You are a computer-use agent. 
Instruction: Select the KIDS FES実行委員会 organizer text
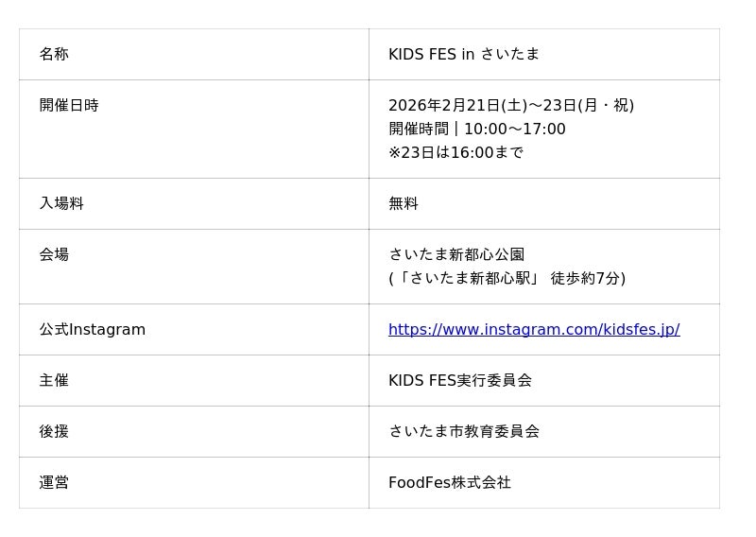(460, 381)
